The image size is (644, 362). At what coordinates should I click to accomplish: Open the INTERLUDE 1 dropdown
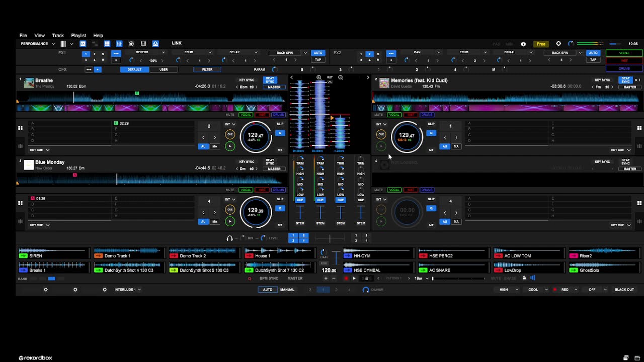coord(128,290)
